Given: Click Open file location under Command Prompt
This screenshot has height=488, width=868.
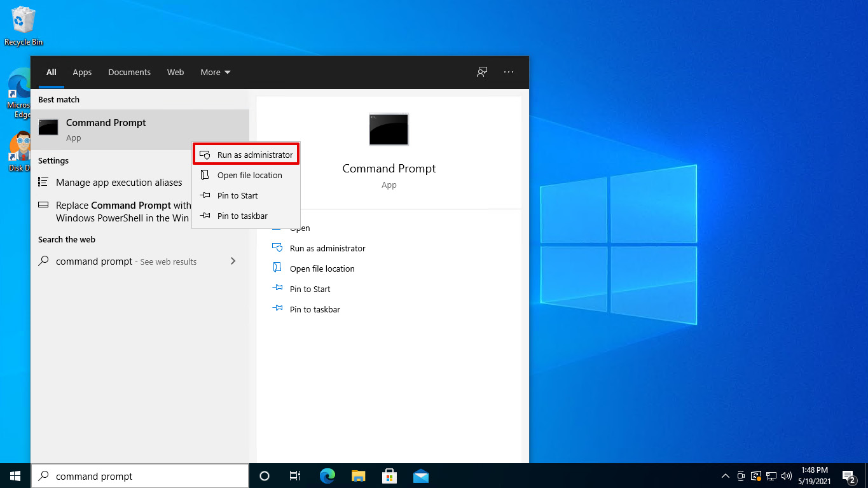Looking at the screenshot, I should (322, 268).
